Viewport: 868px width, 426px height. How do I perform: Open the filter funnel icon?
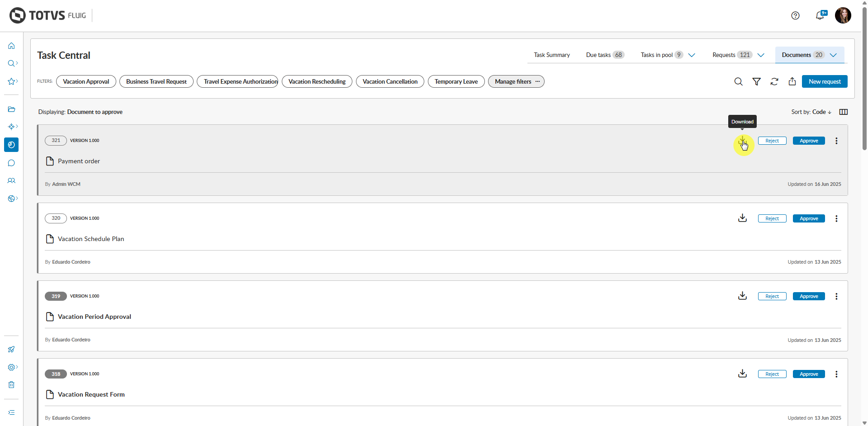pos(756,82)
